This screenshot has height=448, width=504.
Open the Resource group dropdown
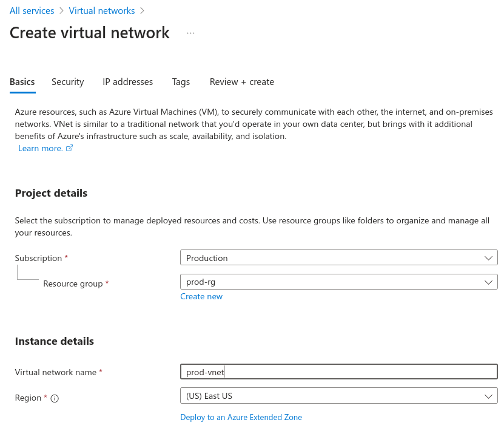[338, 282]
